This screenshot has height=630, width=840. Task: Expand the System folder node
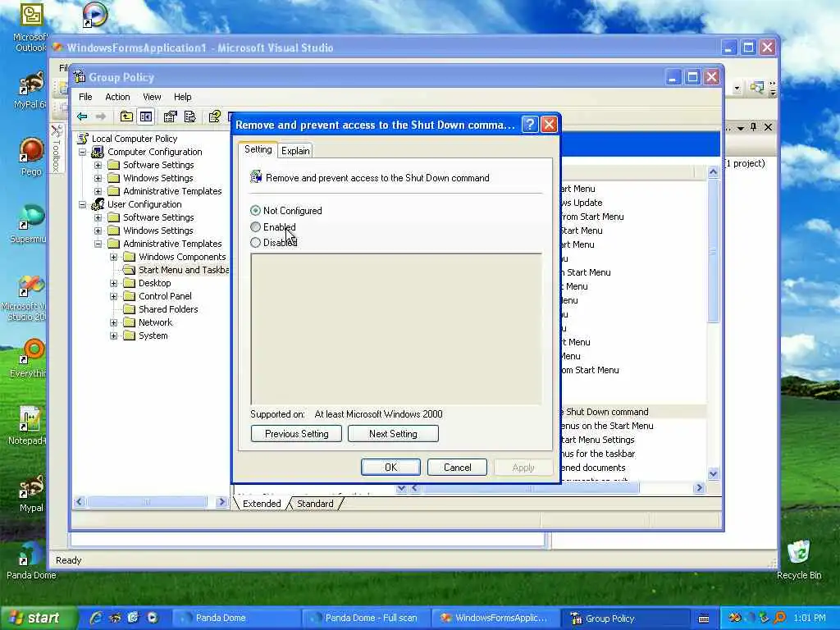click(x=113, y=336)
